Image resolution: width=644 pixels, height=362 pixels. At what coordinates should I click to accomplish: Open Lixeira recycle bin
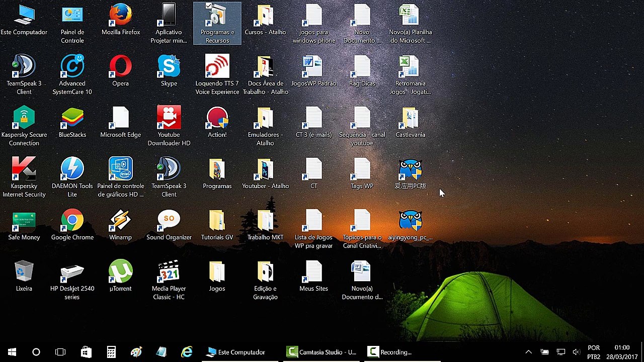pos(24,277)
